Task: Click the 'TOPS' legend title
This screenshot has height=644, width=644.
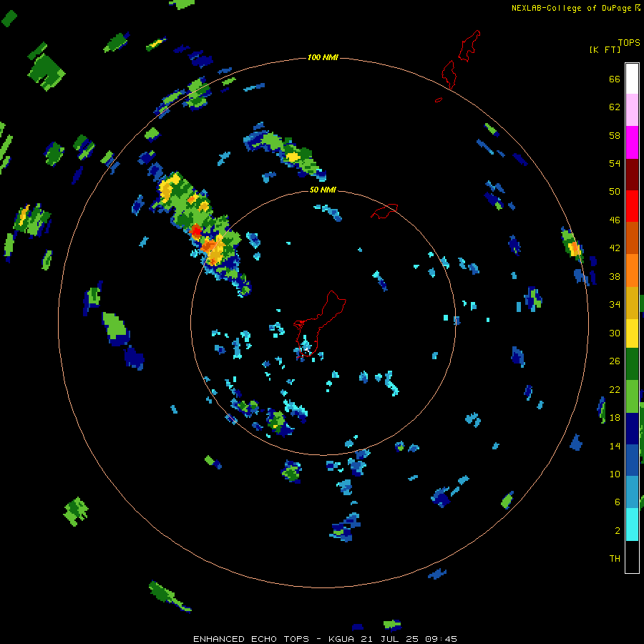Action: tap(629, 42)
